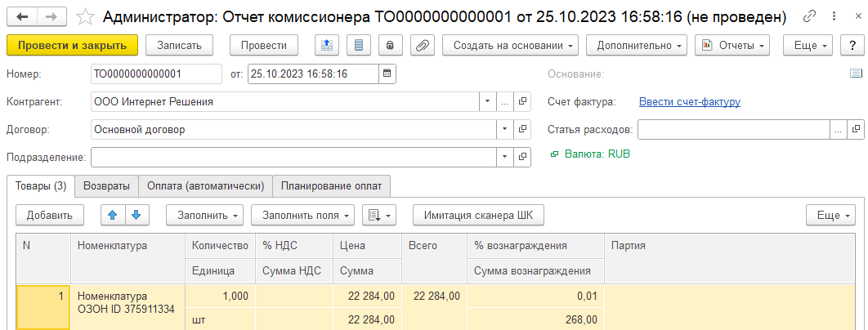Switch to the Возвраты tab
868x330 pixels.
(x=106, y=186)
